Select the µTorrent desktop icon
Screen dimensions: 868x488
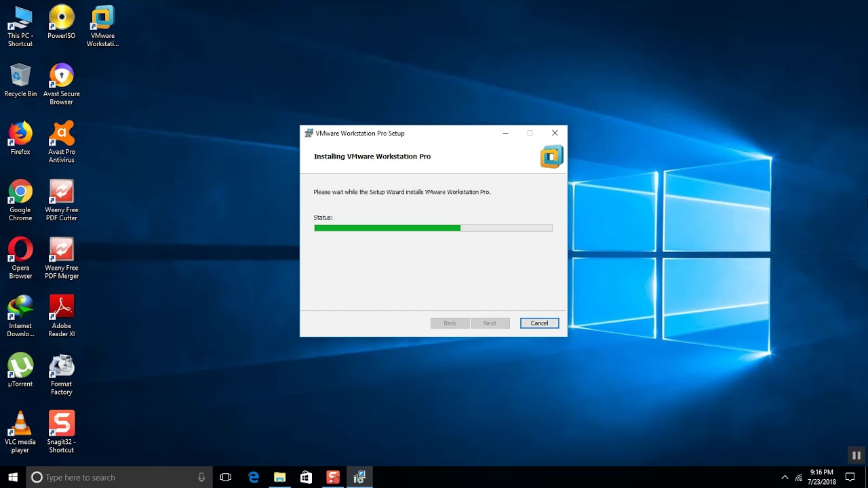(x=20, y=370)
